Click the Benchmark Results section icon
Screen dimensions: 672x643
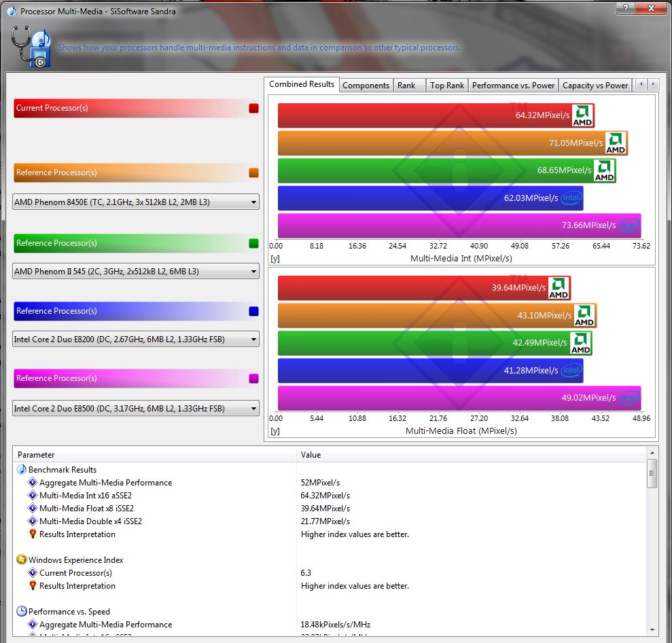22,469
